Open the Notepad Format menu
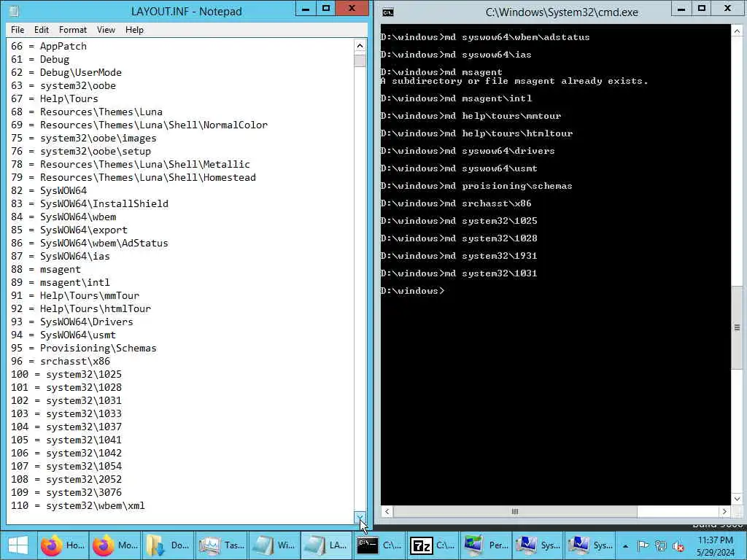Image resolution: width=747 pixels, height=560 pixels. 73,29
